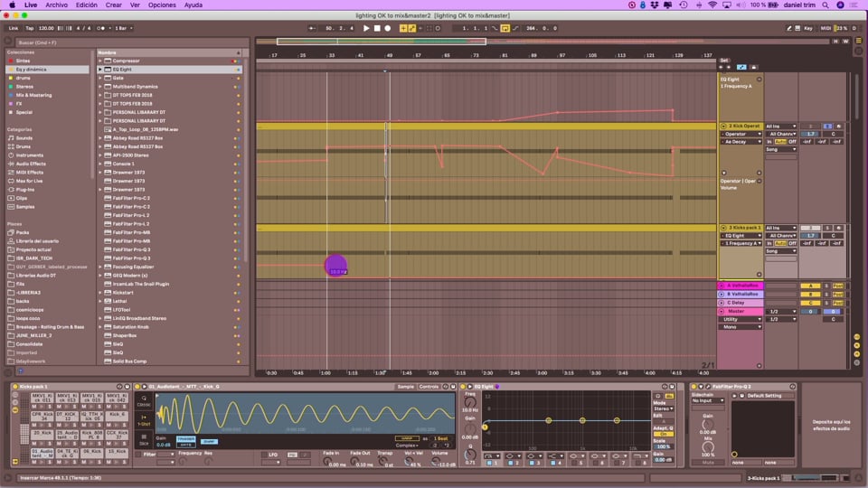Stop playback with the Stop button

[377, 28]
